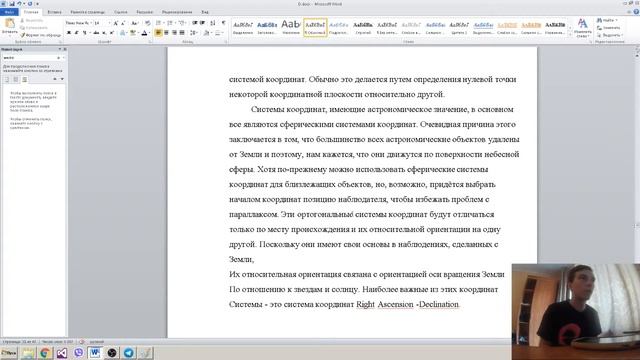Click the Найти find button

click(607, 20)
